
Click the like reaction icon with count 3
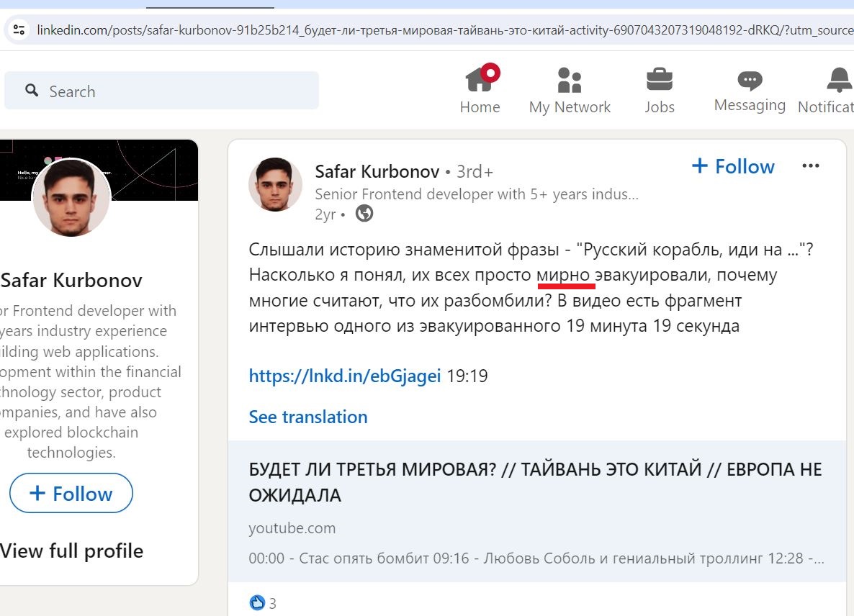tap(257, 602)
